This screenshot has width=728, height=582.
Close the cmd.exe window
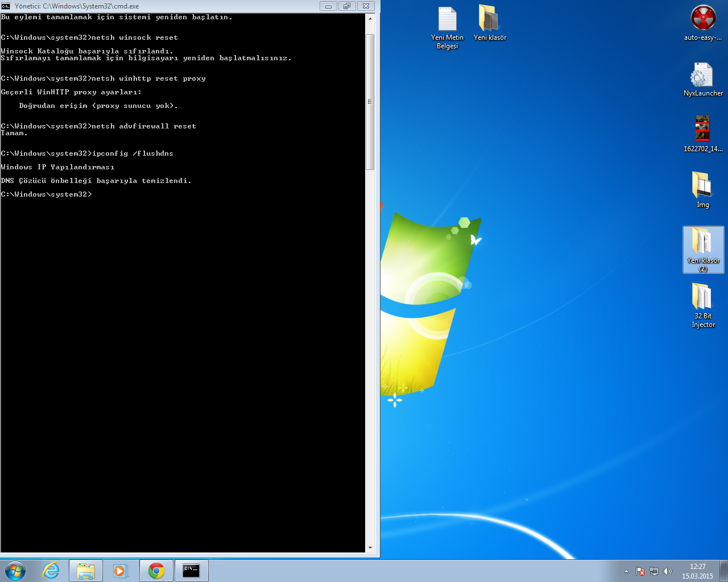pyautogui.click(x=366, y=6)
